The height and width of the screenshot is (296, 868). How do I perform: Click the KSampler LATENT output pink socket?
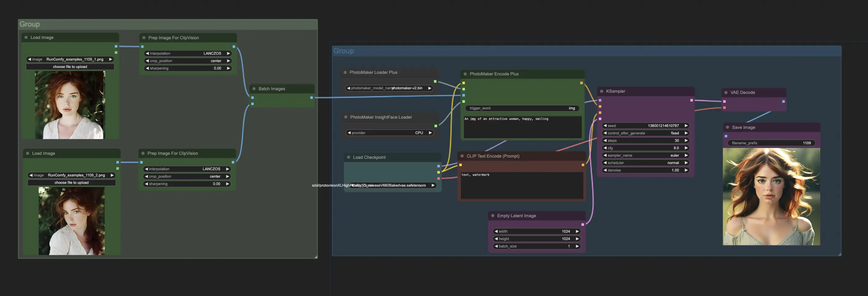click(691, 100)
